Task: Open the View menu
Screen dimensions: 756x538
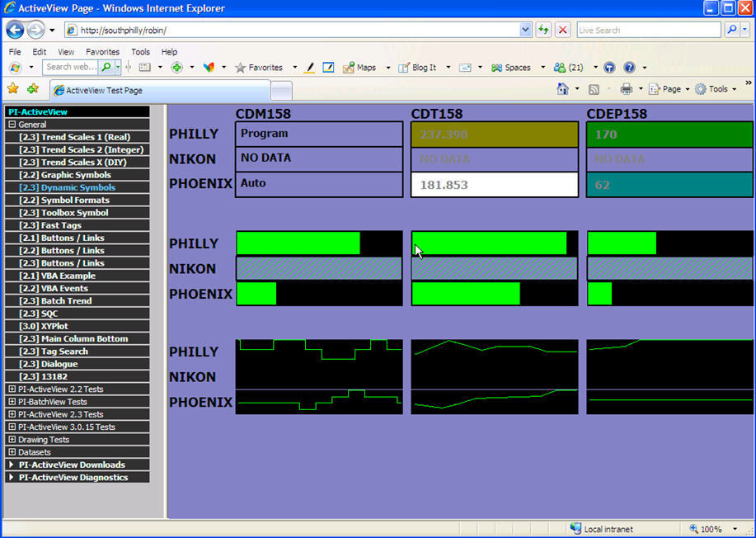Action: pyautogui.click(x=66, y=52)
